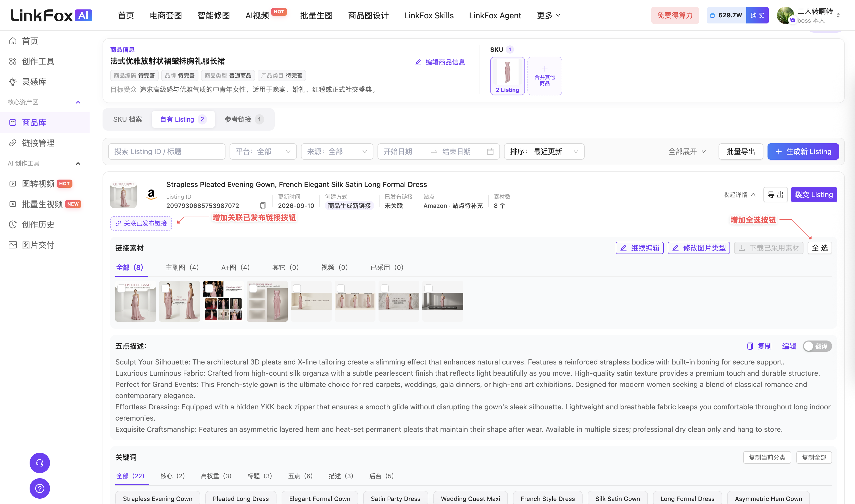Screen dimensions: 855x504
Task: Collapse the AI 创作工具 sidebar section
Action: (78, 163)
